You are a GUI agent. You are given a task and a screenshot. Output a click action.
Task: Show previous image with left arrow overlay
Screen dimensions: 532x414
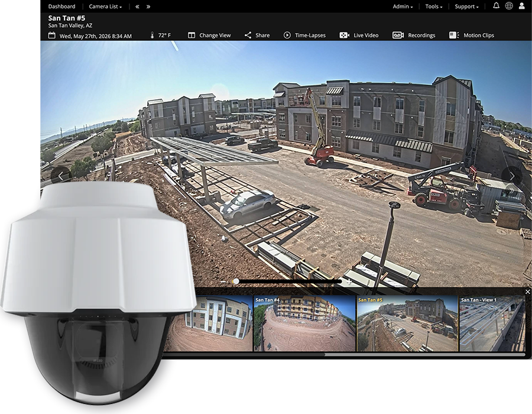tap(61, 176)
